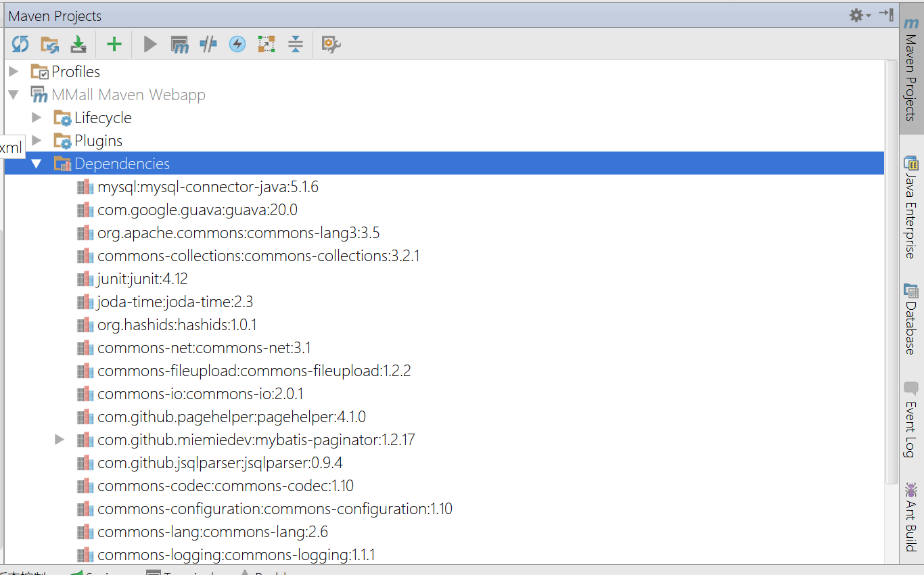The height and width of the screenshot is (575, 924).
Task: Click Lifecycle folder gear icon
Action: [62, 118]
